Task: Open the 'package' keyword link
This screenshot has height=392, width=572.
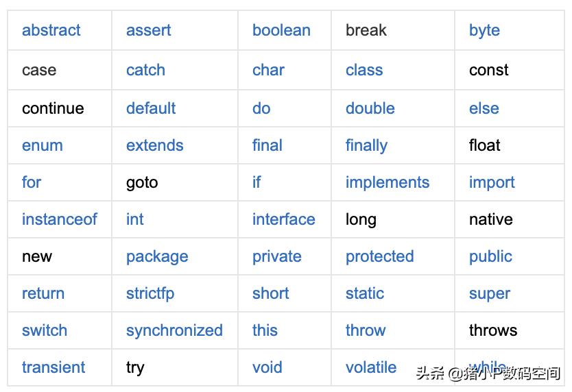Action: tap(156, 256)
